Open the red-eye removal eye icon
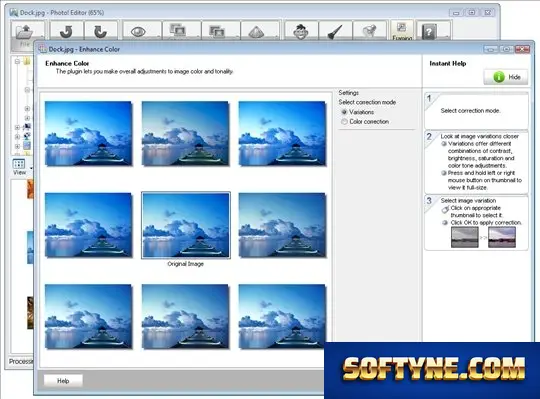The width and height of the screenshot is (540, 399). point(138,32)
